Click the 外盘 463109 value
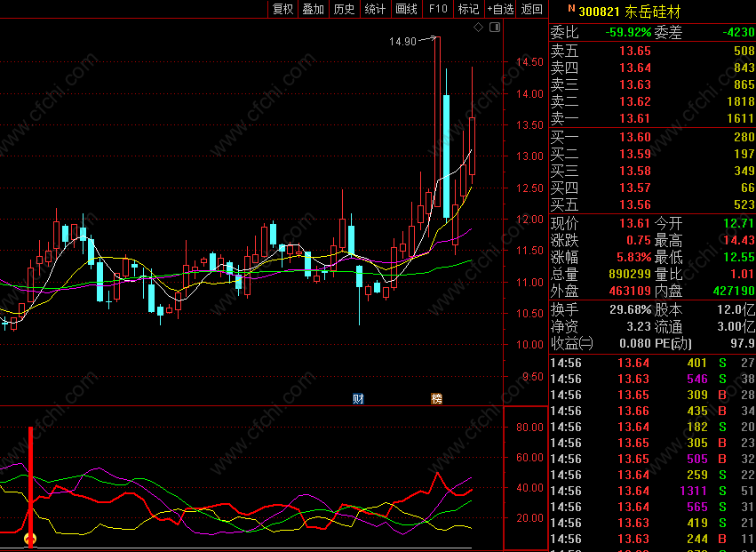756x552 pixels. [630, 291]
